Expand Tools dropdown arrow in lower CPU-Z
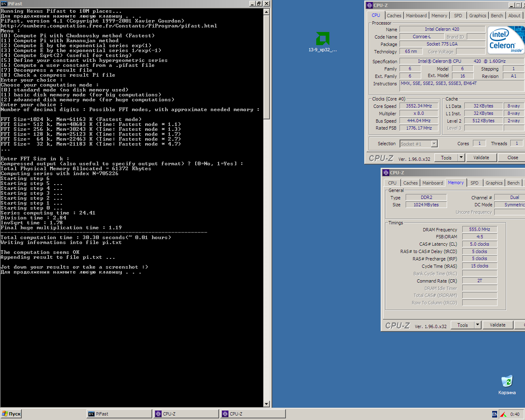 [x=477, y=325]
